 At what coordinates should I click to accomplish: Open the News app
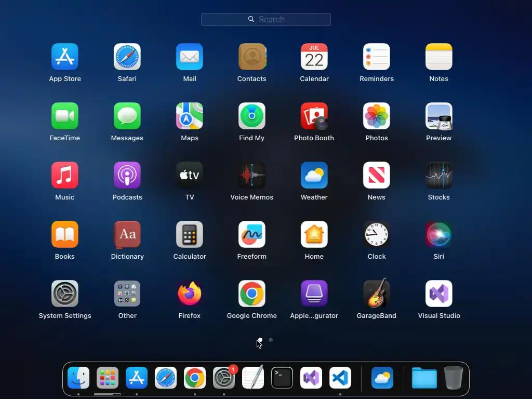tap(377, 175)
